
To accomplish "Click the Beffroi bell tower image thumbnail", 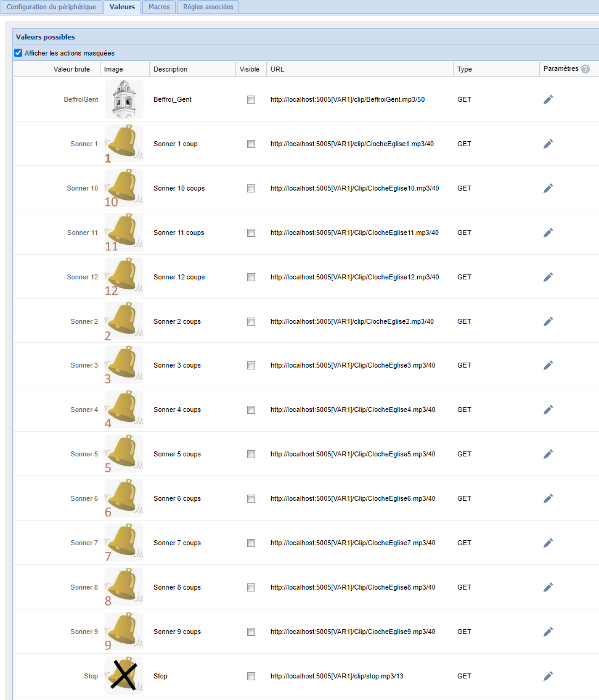I will tap(124, 99).
